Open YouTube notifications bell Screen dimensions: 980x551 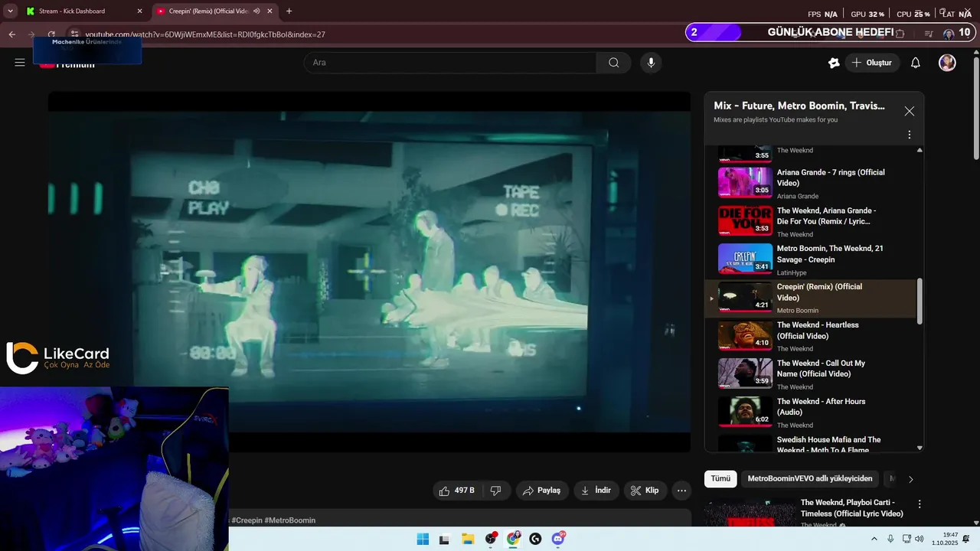click(915, 63)
